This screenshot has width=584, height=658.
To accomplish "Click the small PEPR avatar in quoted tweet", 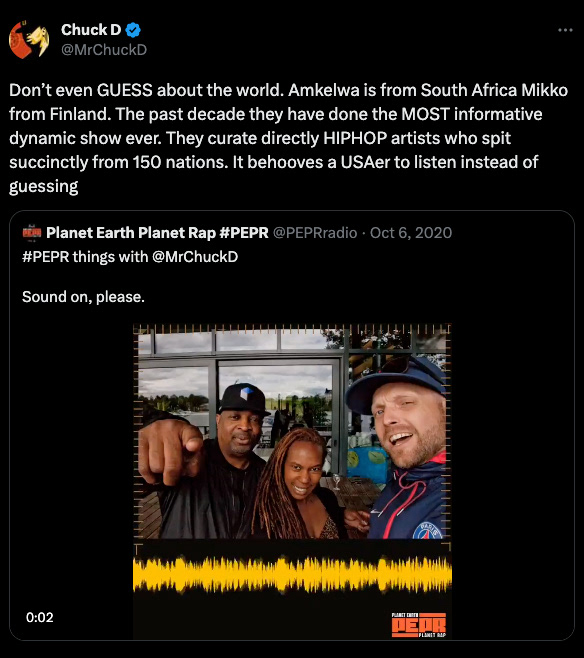I will [x=32, y=232].
